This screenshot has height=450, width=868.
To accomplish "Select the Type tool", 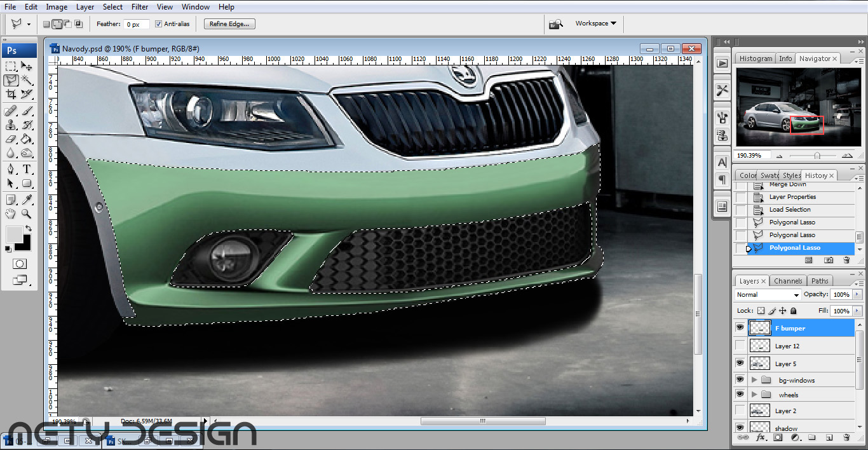I will [x=27, y=170].
